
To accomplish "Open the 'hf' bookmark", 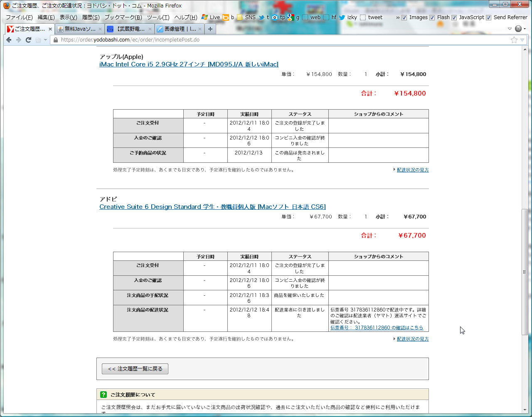I will [330, 17].
